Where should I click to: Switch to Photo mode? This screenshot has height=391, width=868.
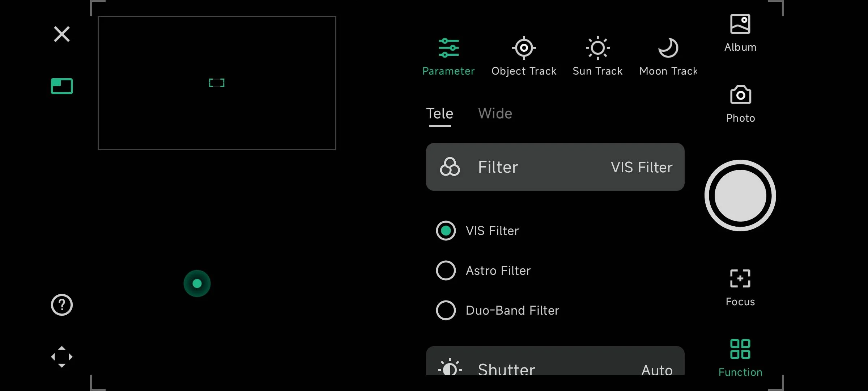point(740,104)
